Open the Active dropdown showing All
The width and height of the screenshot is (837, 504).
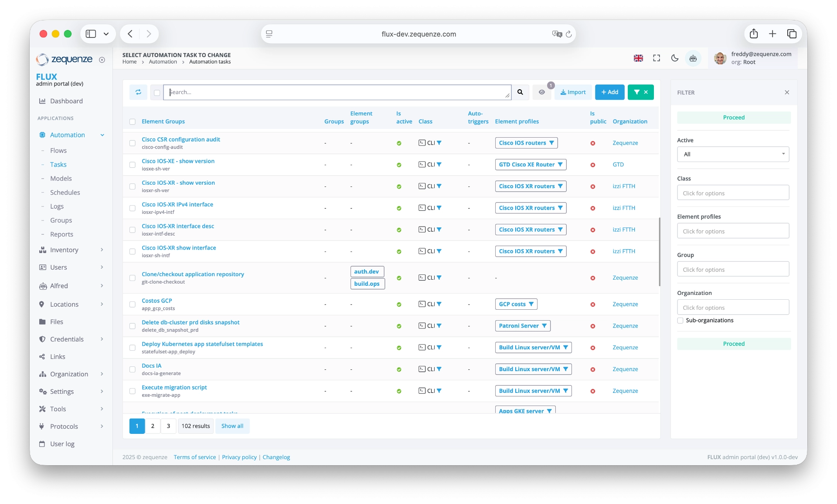[733, 154]
